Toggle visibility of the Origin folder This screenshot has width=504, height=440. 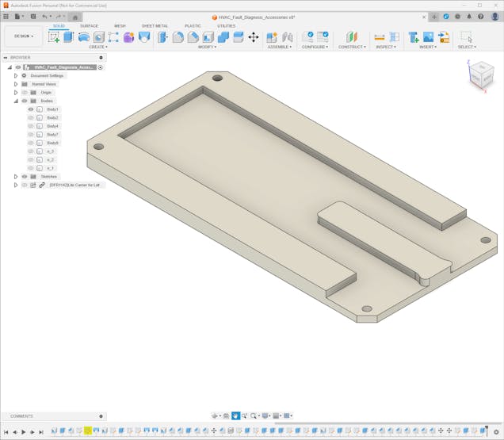coord(25,93)
